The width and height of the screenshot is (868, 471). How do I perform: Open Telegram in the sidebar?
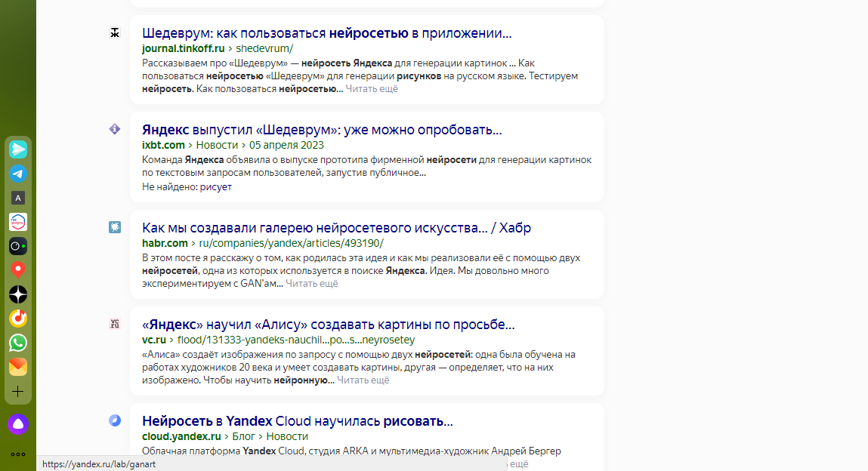coord(17,174)
